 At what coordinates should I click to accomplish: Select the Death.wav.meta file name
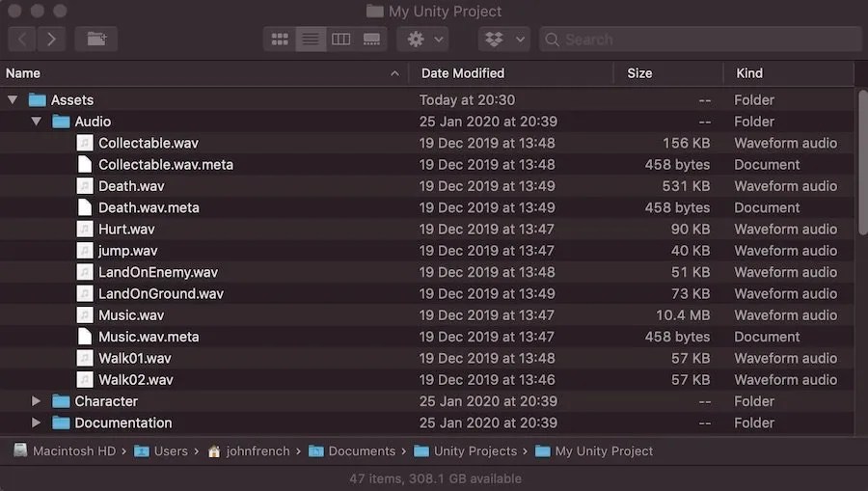tap(149, 207)
